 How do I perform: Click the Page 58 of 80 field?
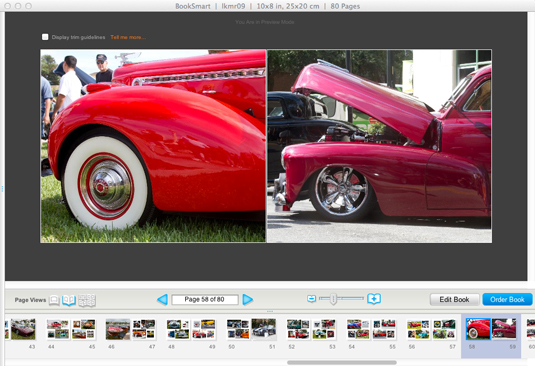[x=205, y=299]
